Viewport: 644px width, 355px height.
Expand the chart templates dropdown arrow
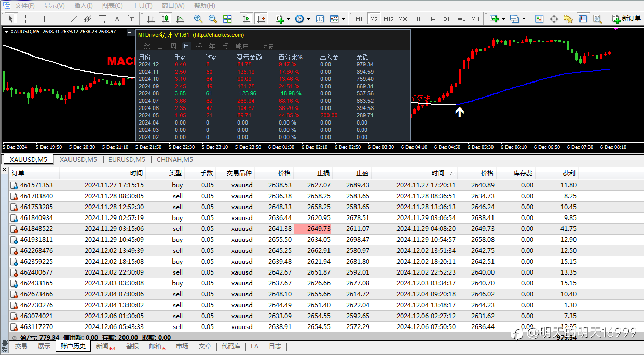click(x=344, y=19)
